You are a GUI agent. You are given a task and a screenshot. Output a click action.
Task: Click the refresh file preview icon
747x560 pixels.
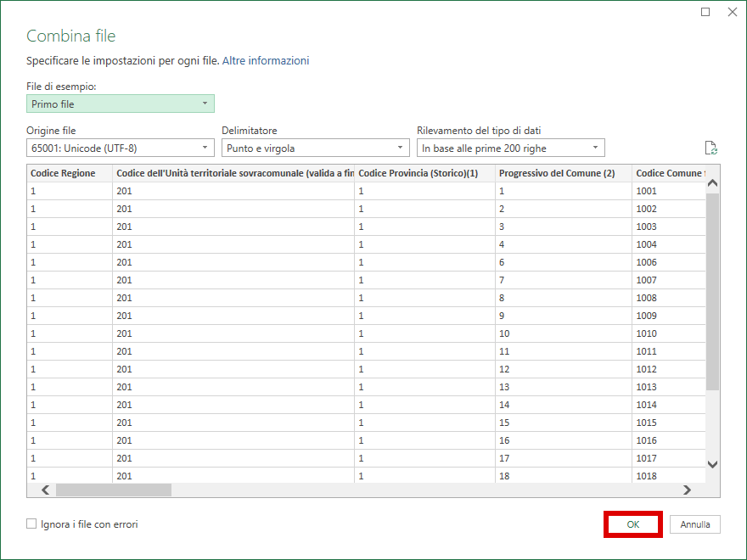[711, 147]
